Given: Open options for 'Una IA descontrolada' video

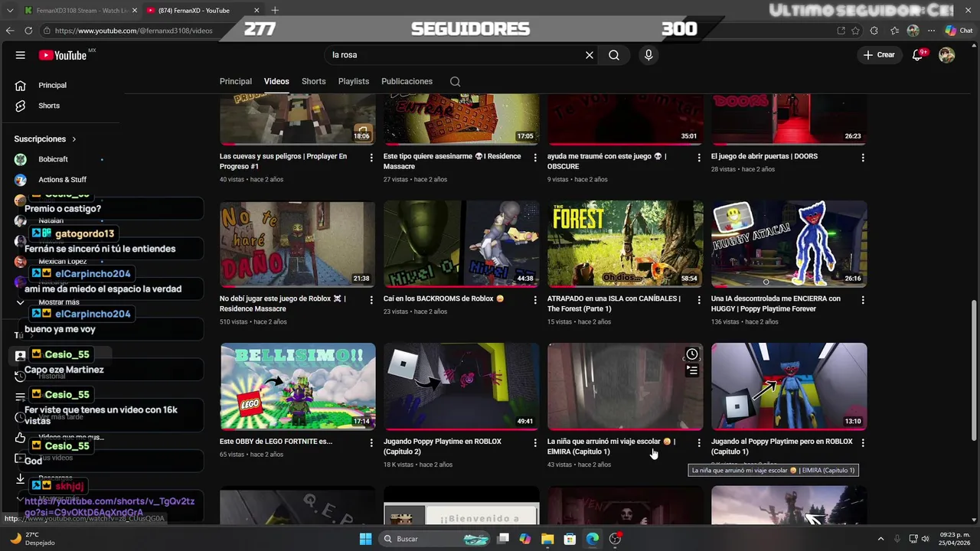Looking at the screenshot, I should pos(863,300).
